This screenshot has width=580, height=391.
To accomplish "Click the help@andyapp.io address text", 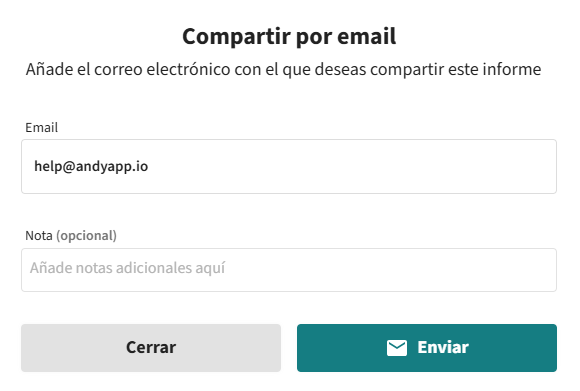I will point(91,166).
